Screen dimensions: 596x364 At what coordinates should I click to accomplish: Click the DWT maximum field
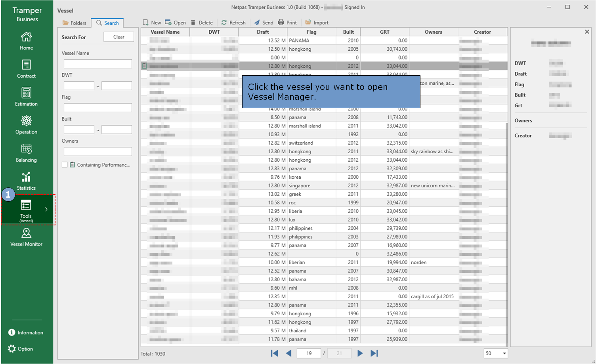tap(117, 86)
